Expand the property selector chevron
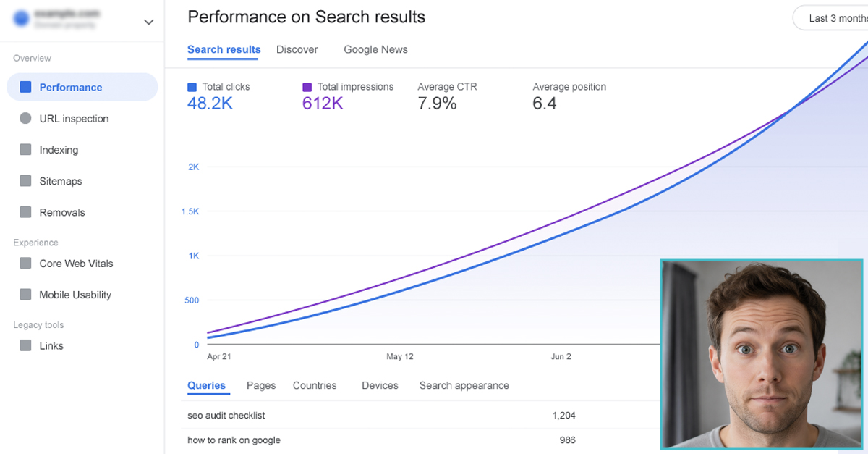 coord(148,22)
